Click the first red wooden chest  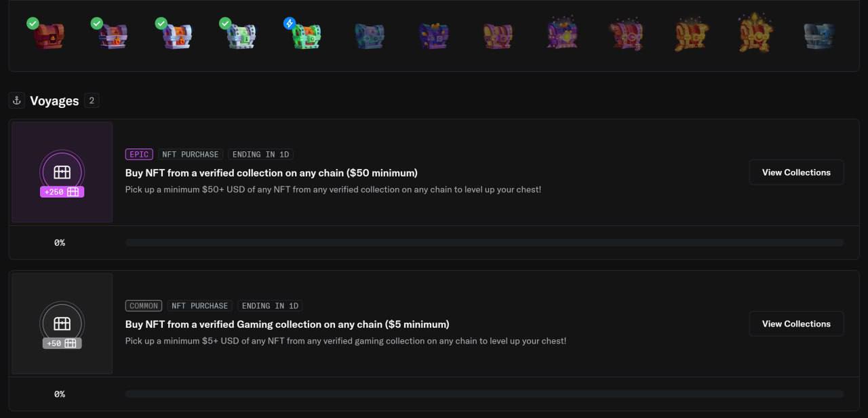tap(49, 36)
